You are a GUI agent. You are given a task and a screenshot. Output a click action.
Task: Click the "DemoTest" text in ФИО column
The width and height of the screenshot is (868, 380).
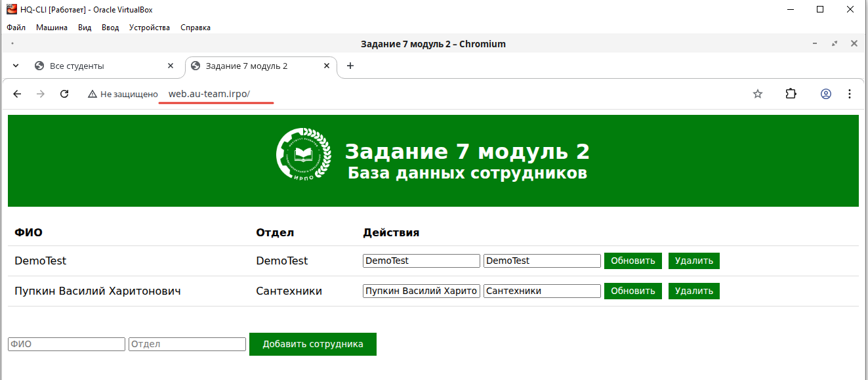click(x=40, y=261)
